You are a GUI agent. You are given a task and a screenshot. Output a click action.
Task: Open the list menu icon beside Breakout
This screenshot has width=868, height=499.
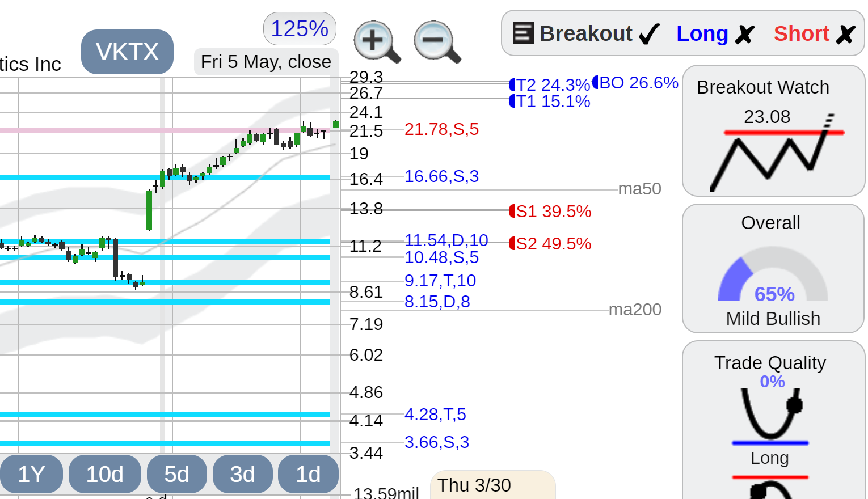tap(523, 33)
